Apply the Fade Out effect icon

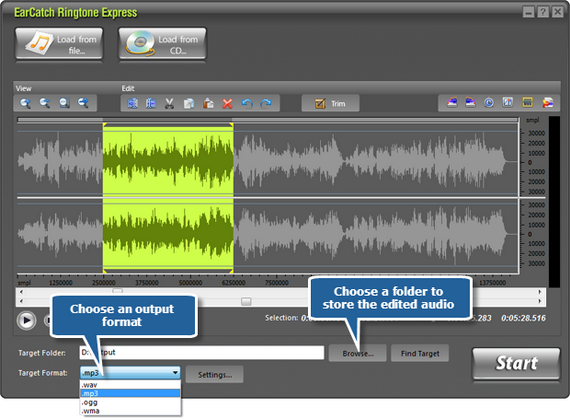[x=470, y=103]
